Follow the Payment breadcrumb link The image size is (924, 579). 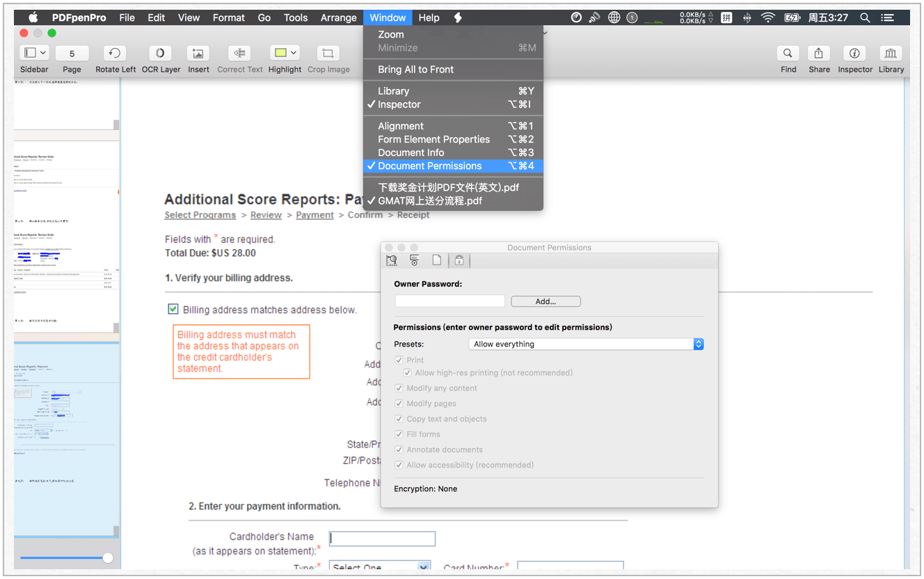314,215
